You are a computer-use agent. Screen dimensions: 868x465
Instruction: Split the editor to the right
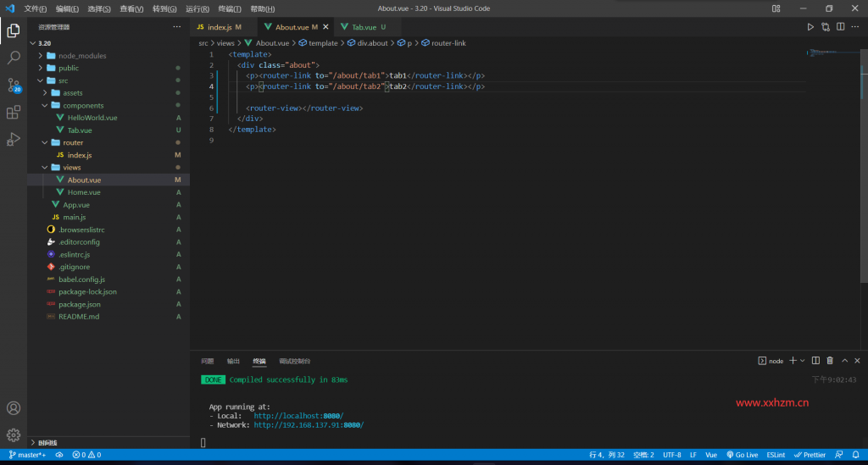point(842,27)
